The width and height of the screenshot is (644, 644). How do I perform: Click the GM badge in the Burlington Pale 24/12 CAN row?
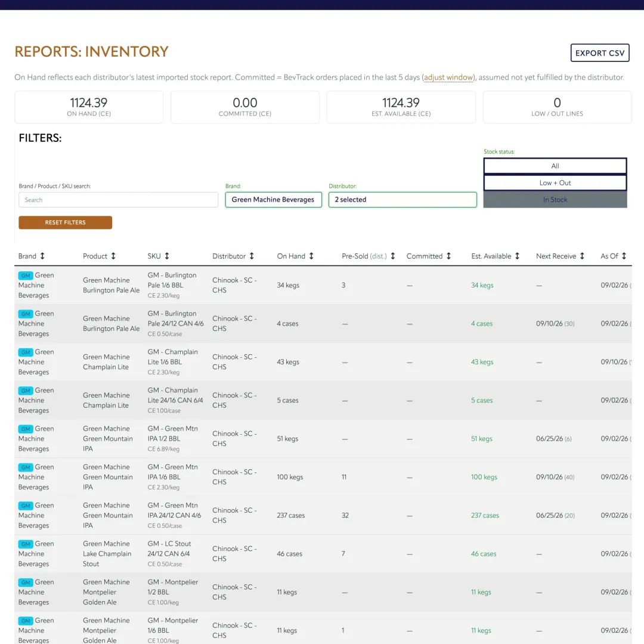26,314
